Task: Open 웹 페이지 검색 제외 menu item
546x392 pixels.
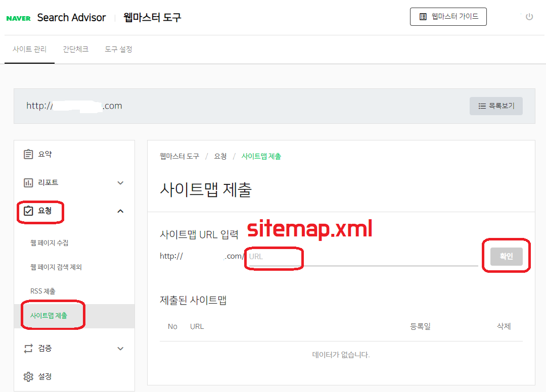Action: pyautogui.click(x=56, y=267)
